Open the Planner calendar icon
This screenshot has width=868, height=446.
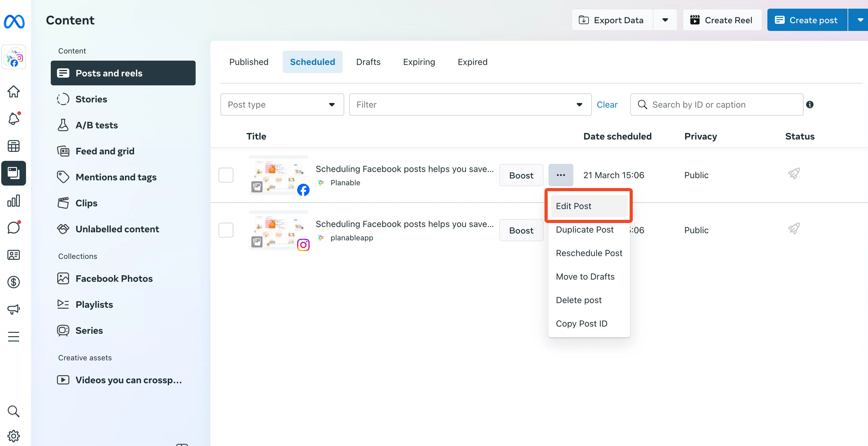point(14,146)
